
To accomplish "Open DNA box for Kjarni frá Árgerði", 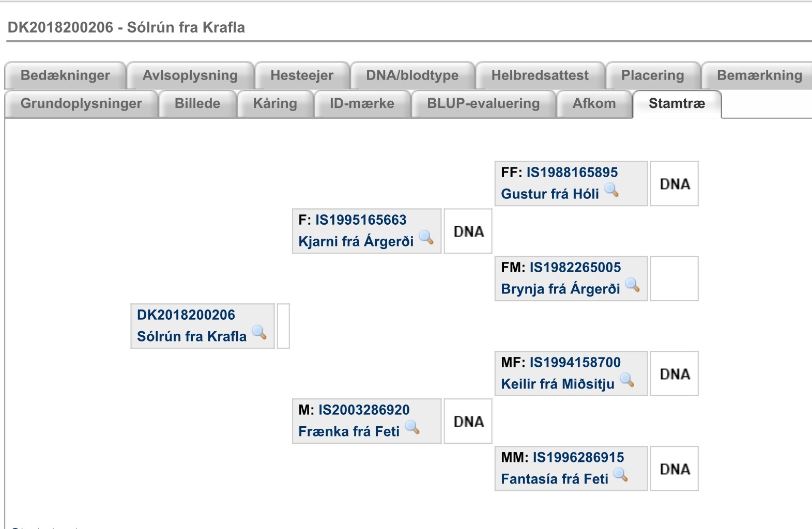I will (x=468, y=231).
